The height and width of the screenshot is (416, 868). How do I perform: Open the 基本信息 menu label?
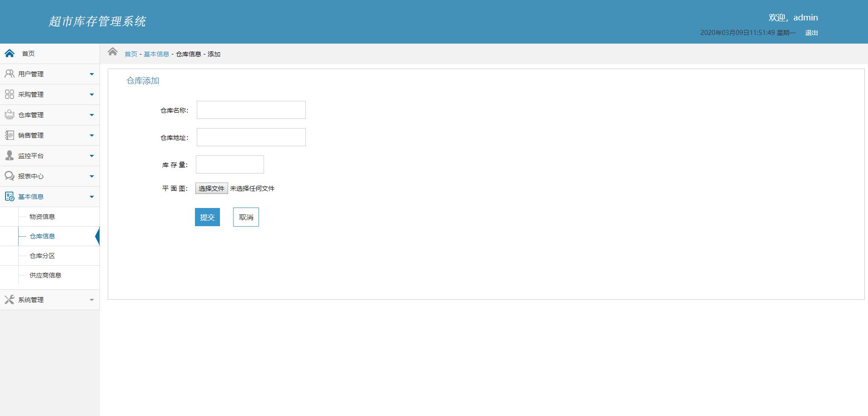[31, 197]
